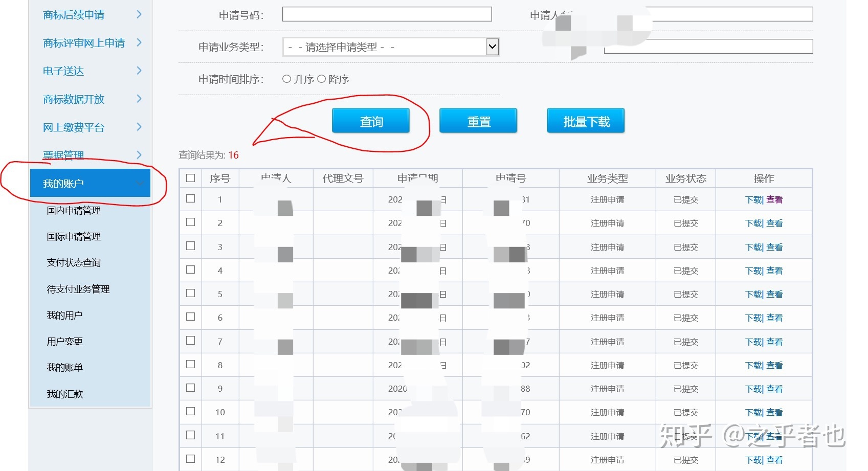Check the checkbox for row 1
Image resolution: width=868 pixels, height=471 pixels.
[x=191, y=198]
